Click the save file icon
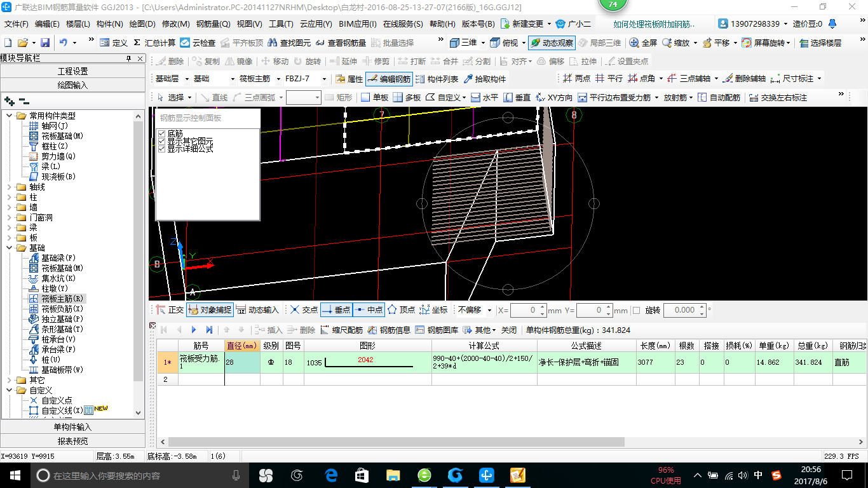Screen dimensions: 868x488 (45, 43)
